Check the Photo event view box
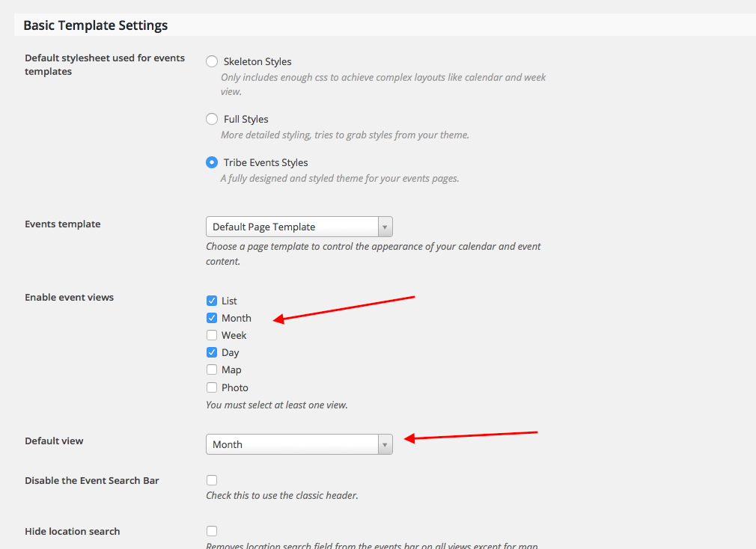This screenshot has height=549, width=756. point(212,387)
